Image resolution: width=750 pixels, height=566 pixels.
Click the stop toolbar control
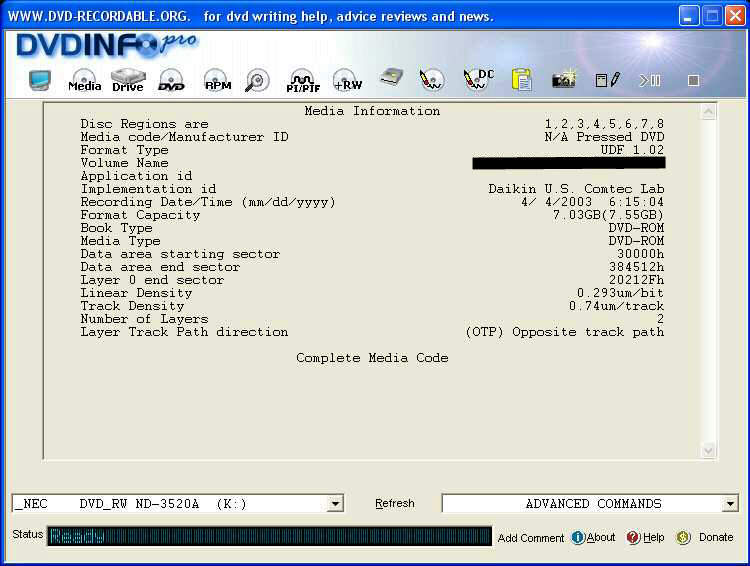694,80
